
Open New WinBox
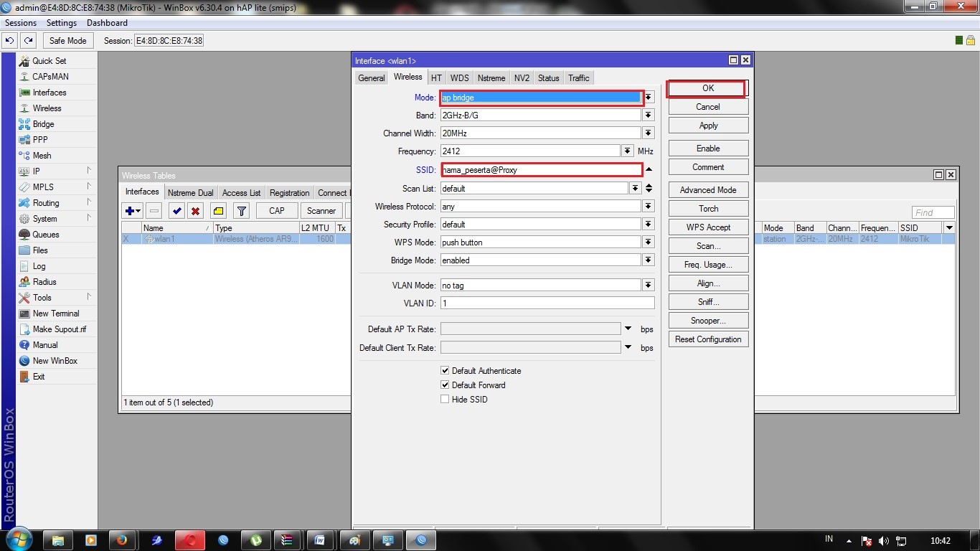click(55, 361)
